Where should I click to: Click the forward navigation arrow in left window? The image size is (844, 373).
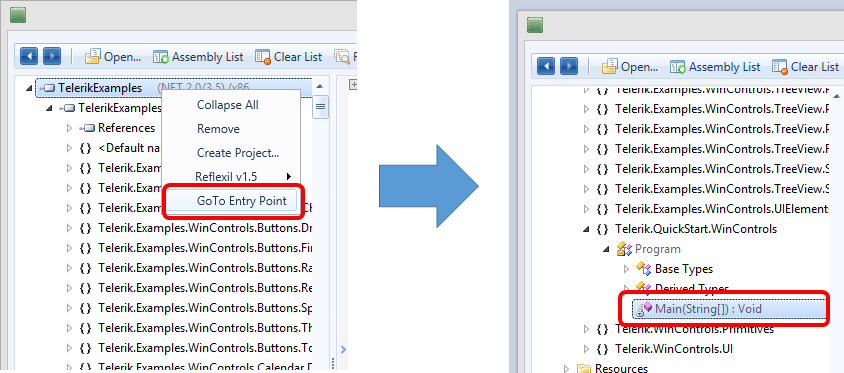point(52,56)
